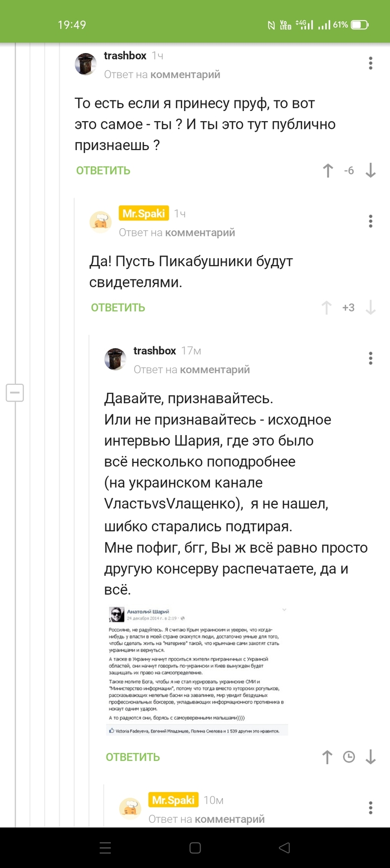The width and height of the screenshot is (390, 868).
Task: Downvote trashbox's comment with Facebook screenshot
Action: (x=370, y=757)
